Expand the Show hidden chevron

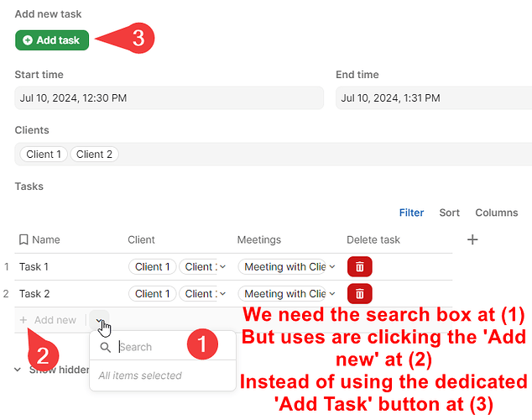tap(18, 370)
